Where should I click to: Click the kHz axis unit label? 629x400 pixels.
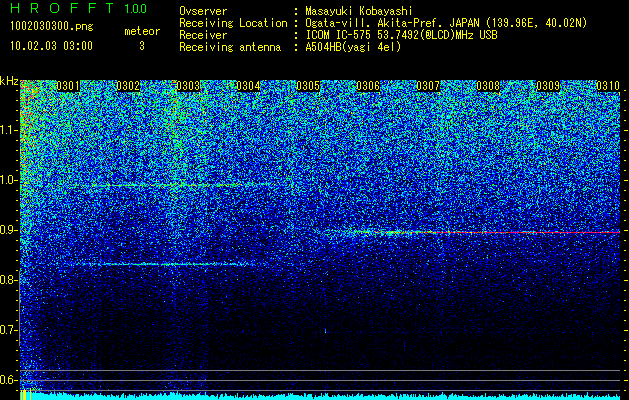tap(9, 81)
